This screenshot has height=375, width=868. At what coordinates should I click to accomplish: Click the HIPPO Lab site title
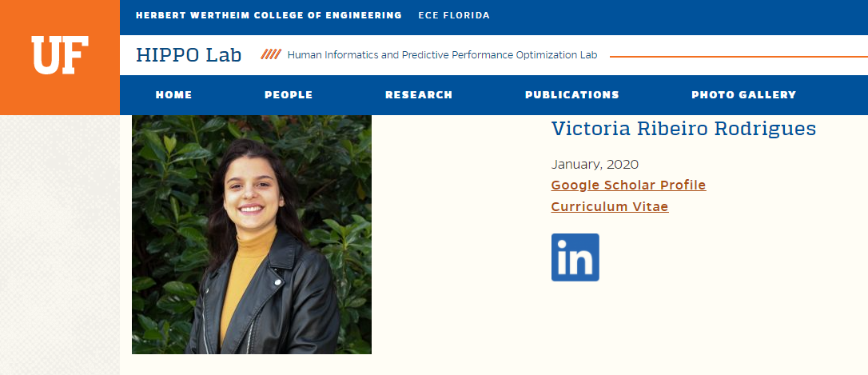(x=189, y=55)
